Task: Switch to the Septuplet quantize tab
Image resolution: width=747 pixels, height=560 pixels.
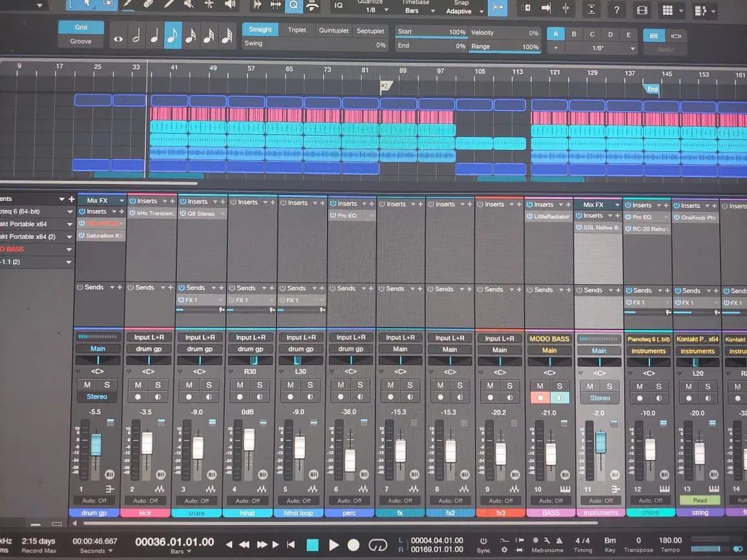Action: 370,31
